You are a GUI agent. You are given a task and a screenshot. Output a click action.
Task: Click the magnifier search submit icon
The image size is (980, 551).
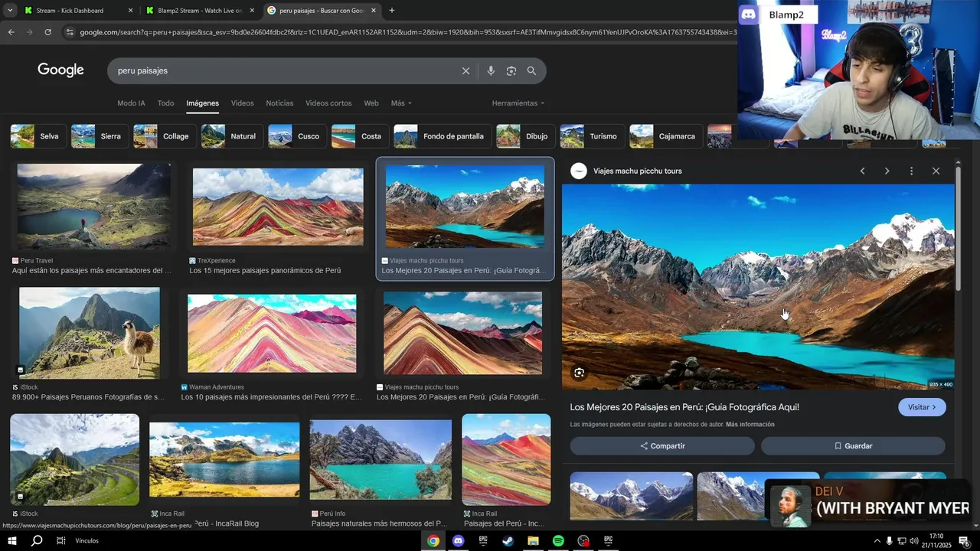coord(531,70)
